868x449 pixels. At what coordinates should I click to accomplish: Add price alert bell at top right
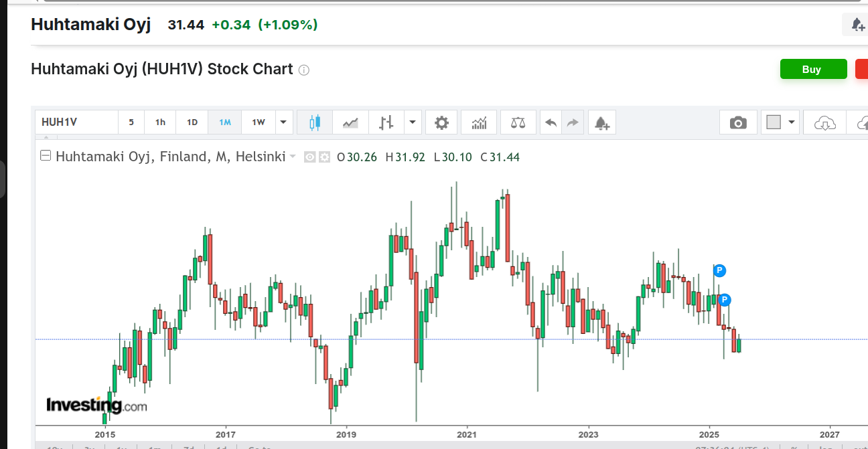(857, 25)
